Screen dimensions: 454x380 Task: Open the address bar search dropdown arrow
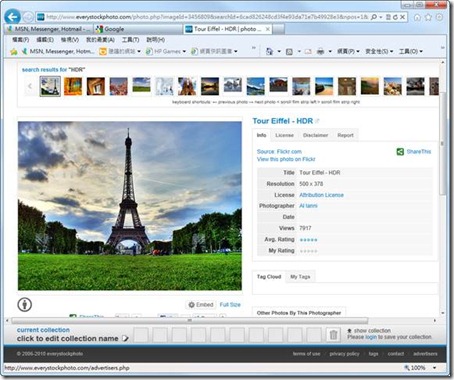point(380,17)
